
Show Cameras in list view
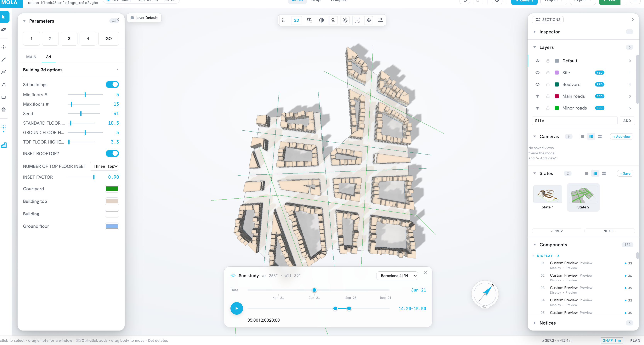583,137
